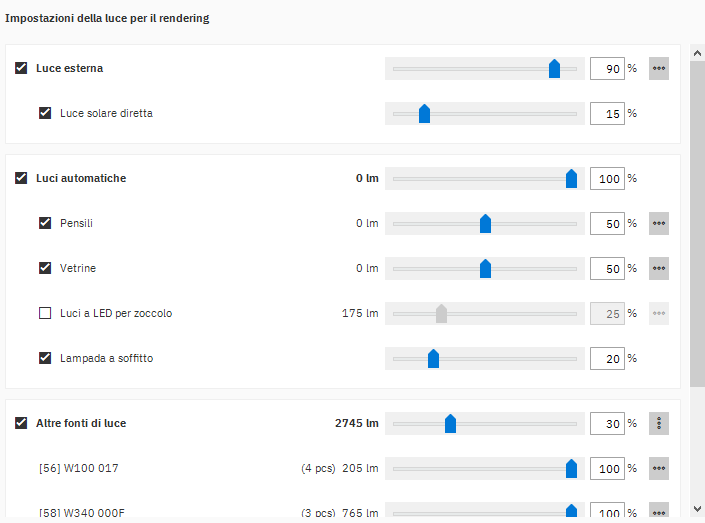Open more options for W100 017 light
Viewport: 705px width, 523px height.
point(658,469)
